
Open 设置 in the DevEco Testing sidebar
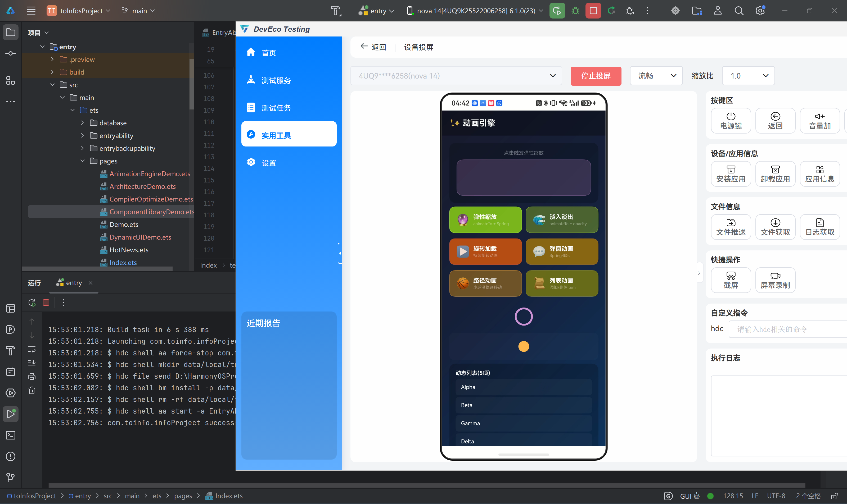click(289, 163)
